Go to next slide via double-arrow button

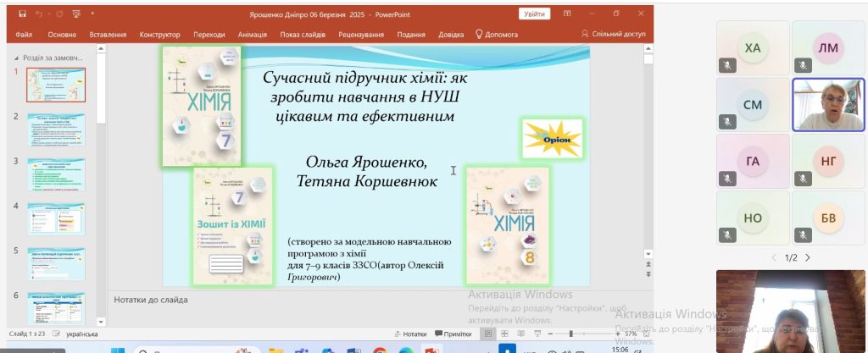point(648,274)
